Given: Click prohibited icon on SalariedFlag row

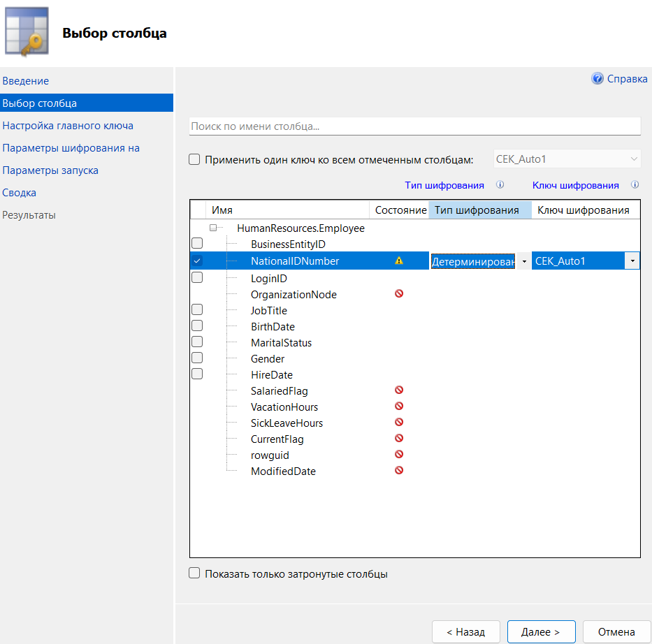Looking at the screenshot, I should pyautogui.click(x=399, y=390).
